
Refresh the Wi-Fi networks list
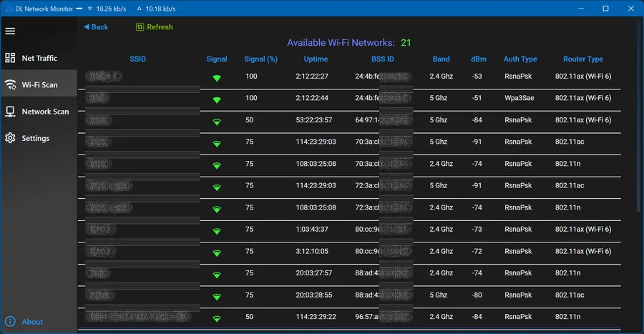click(155, 26)
